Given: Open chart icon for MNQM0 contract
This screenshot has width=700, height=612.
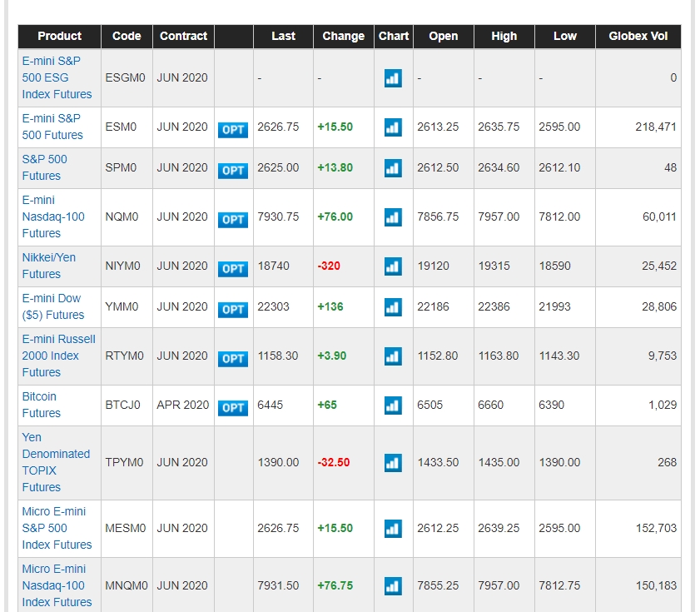Looking at the screenshot, I should point(393,586).
